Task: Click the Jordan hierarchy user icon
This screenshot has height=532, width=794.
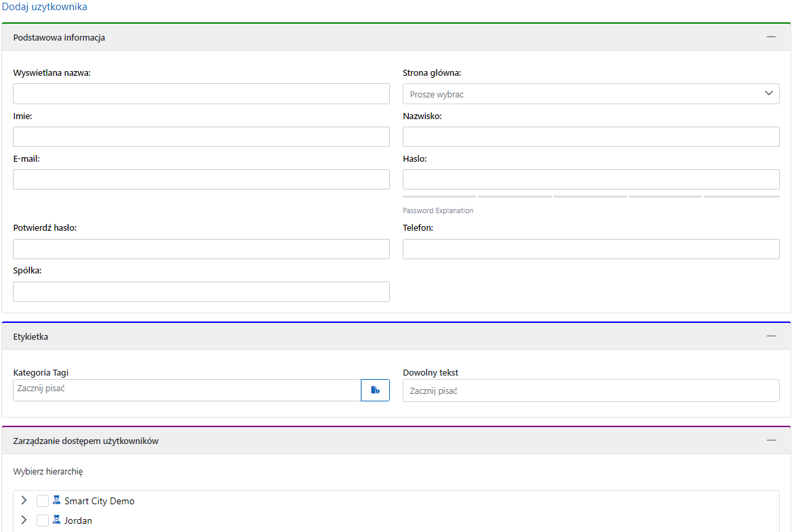Action: [57, 520]
